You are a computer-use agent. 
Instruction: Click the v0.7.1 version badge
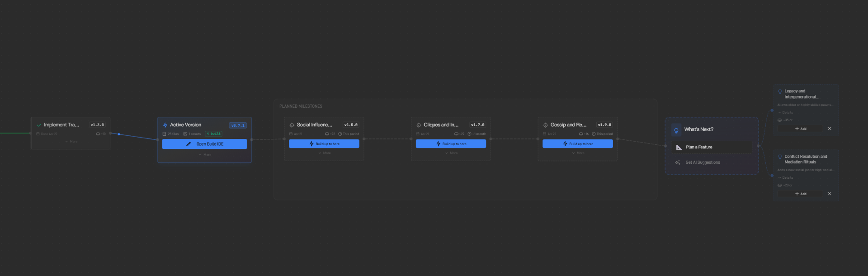click(238, 125)
